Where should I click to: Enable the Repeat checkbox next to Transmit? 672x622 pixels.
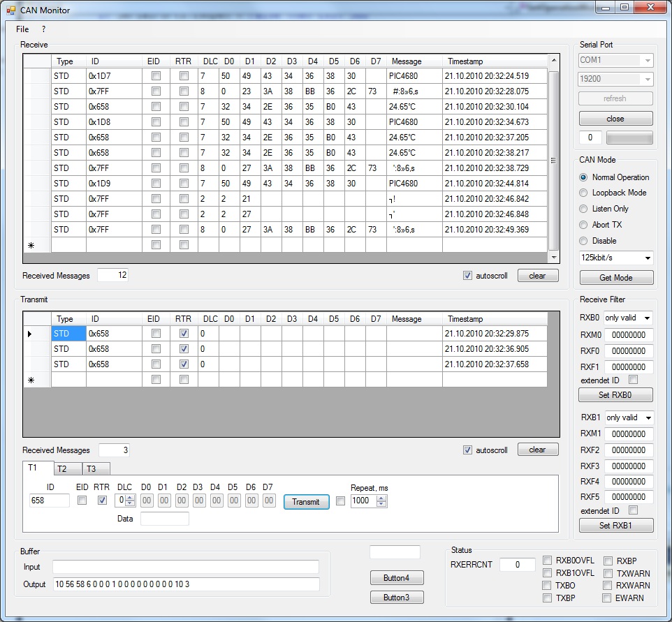[340, 501]
